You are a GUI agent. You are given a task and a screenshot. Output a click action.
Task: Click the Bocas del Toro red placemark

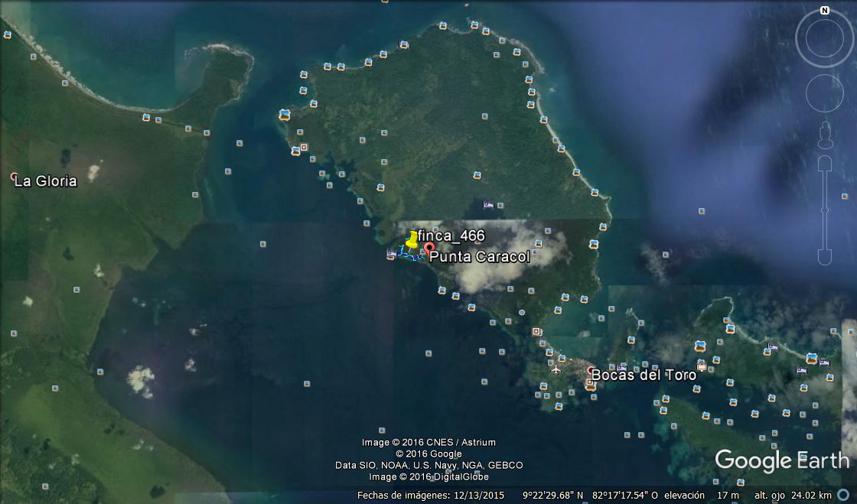coord(590,370)
